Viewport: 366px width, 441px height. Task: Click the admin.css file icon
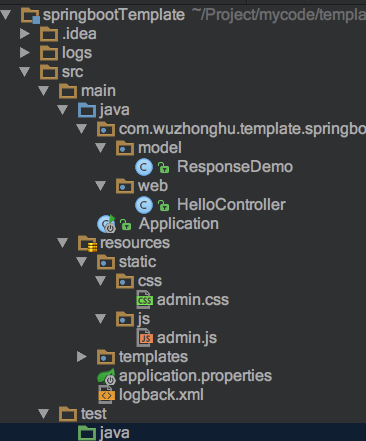point(144,299)
